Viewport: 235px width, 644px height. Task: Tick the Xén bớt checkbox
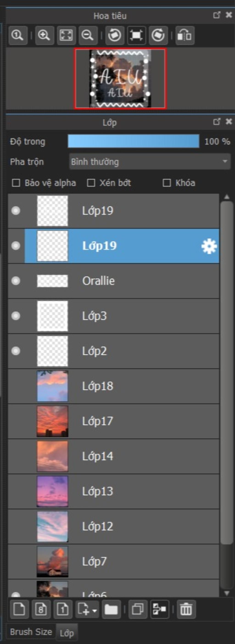(91, 183)
